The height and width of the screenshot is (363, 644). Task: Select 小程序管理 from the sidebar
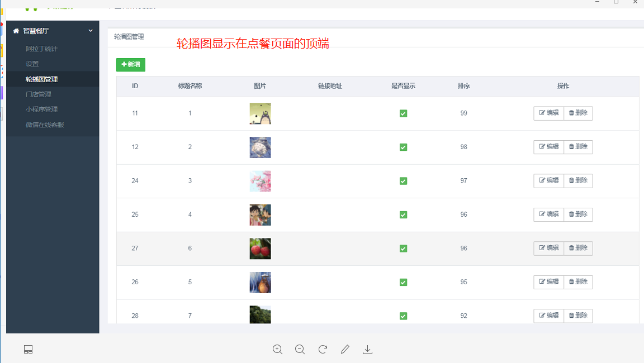coord(42,109)
